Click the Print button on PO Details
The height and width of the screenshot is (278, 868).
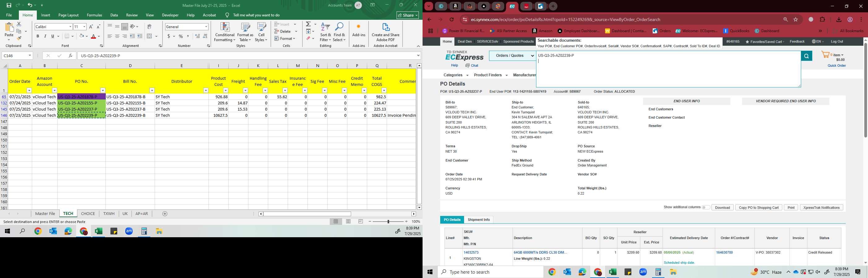tap(791, 208)
